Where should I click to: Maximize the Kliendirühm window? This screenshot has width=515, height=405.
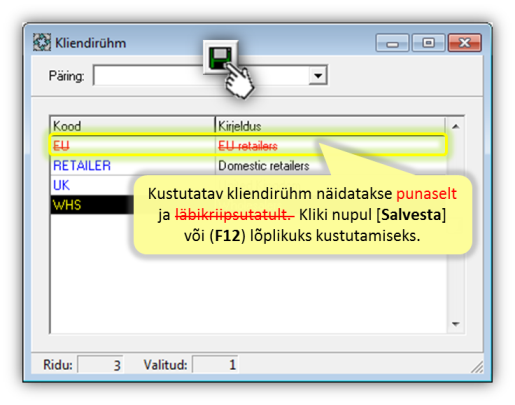[x=428, y=43]
